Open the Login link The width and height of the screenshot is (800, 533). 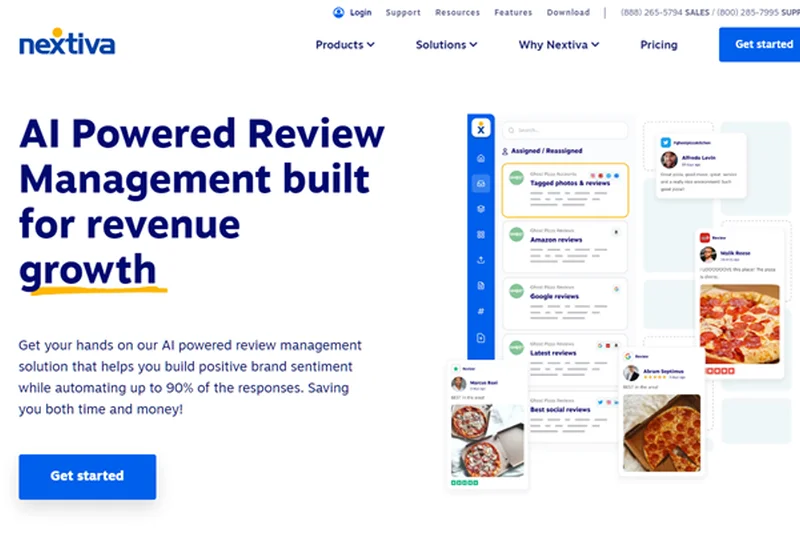[361, 12]
